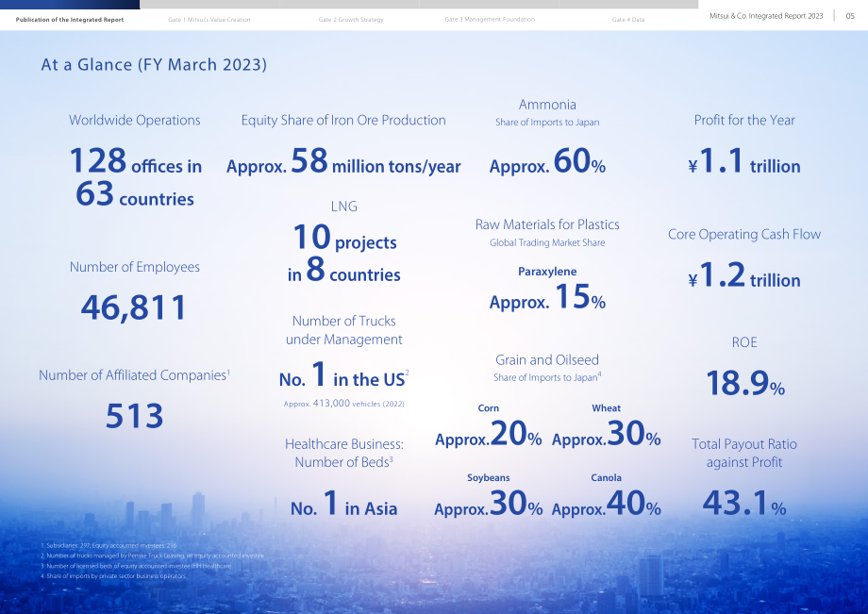Viewport: 868px width, 614px height.
Task: Click the page number 05
Action: [850, 16]
